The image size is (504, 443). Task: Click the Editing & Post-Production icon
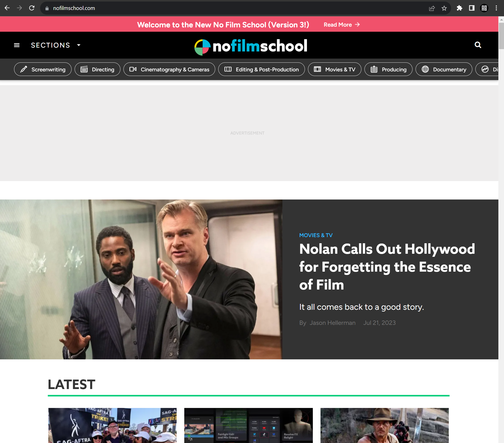point(228,69)
